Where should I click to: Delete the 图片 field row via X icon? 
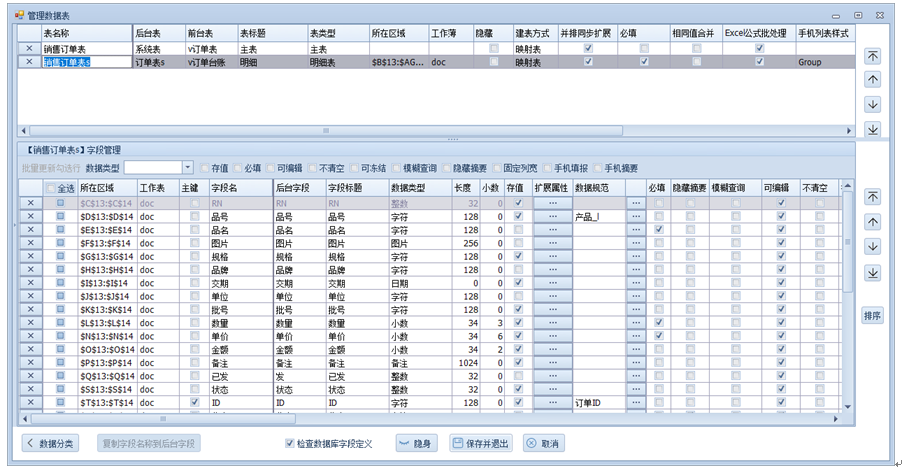pos(31,243)
